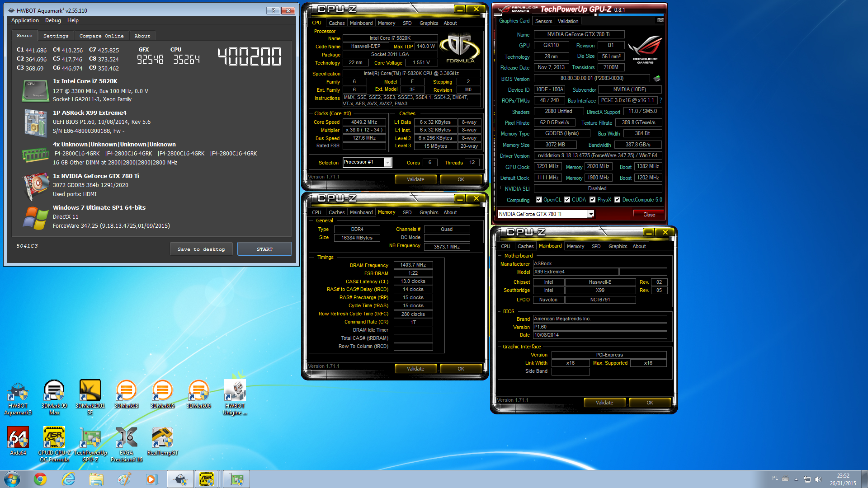The width and height of the screenshot is (868, 488).
Task: Open 3DMark03 desktop shortcut
Action: tap(126, 394)
